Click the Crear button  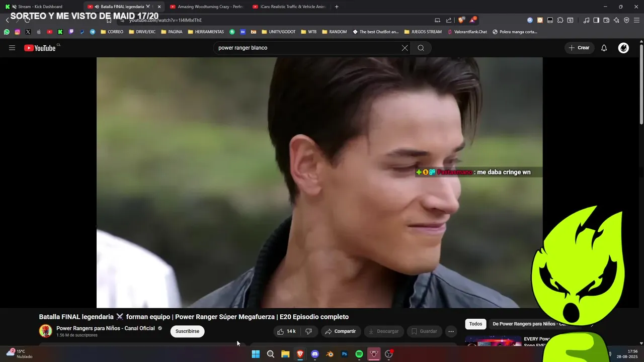[579, 48]
